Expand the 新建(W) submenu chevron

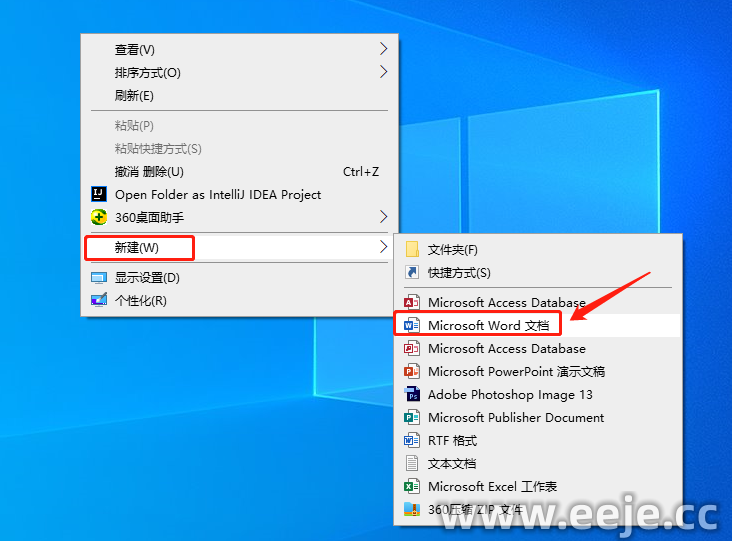point(383,247)
